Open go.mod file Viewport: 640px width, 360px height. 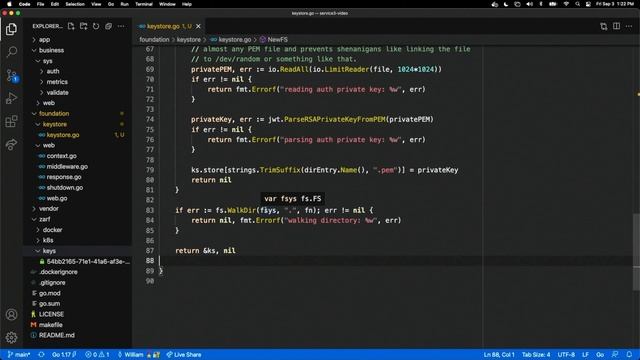coord(49,293)
